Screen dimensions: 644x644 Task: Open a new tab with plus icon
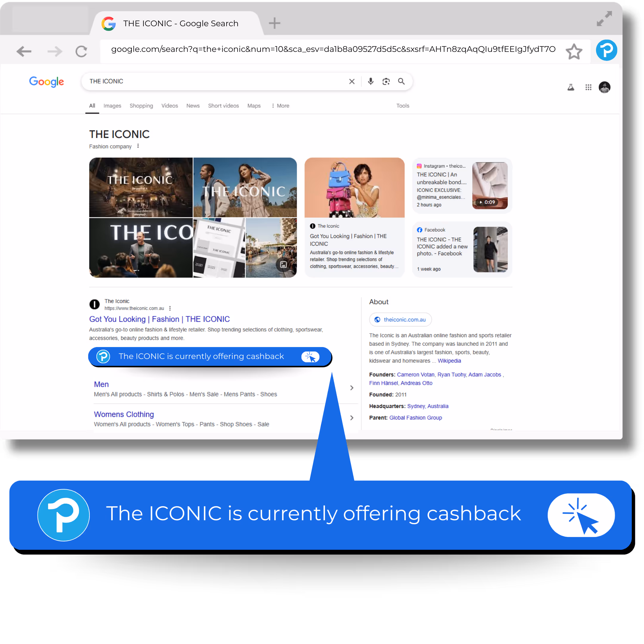click(274, 23)
